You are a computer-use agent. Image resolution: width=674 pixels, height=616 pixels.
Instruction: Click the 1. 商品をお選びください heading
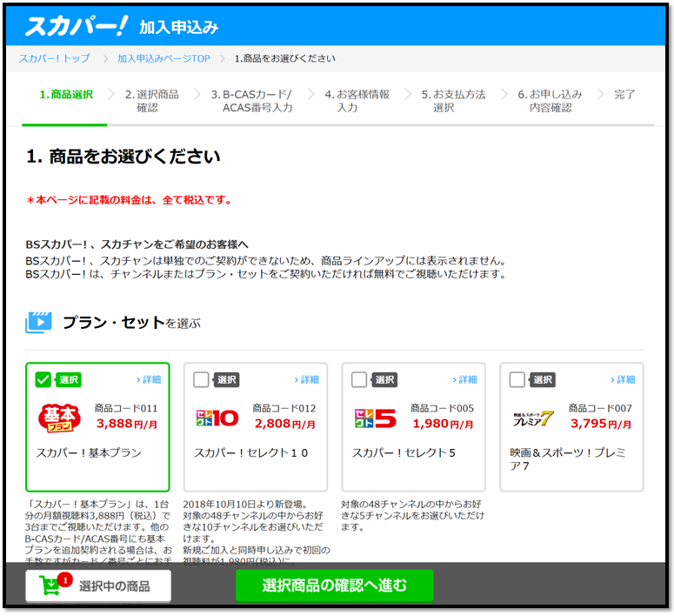pyautogui.click(x=123, y=156)
